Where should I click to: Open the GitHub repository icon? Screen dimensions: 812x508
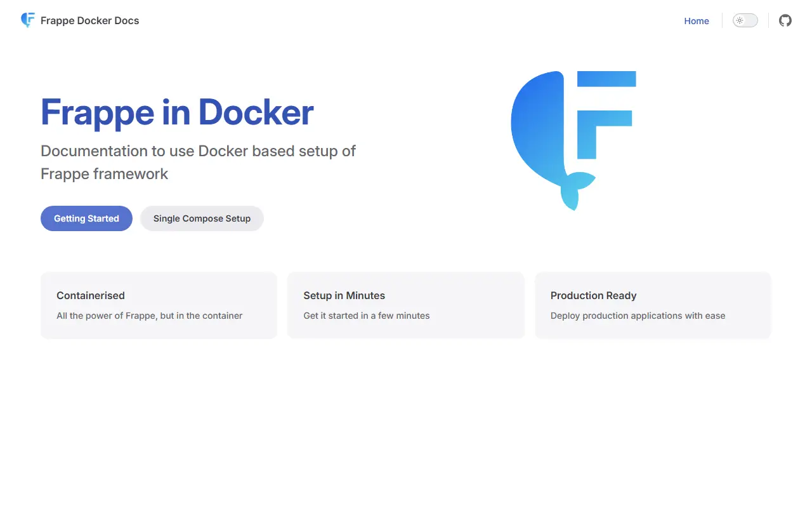(x=785, y=20)
